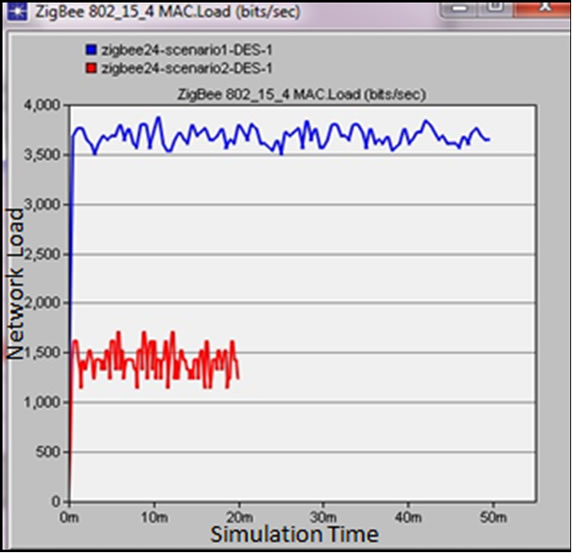Click the 20m tick on time axis
572x553 pixels.
pyautogui.click(x=239, y=517)
